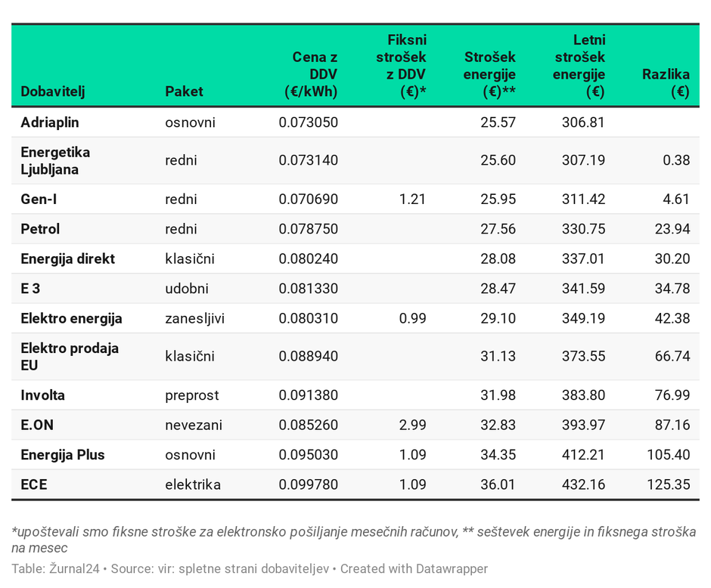Click the Dobavitelj column header
Viewport: 711px width, 588px height.
pos(52,91)
